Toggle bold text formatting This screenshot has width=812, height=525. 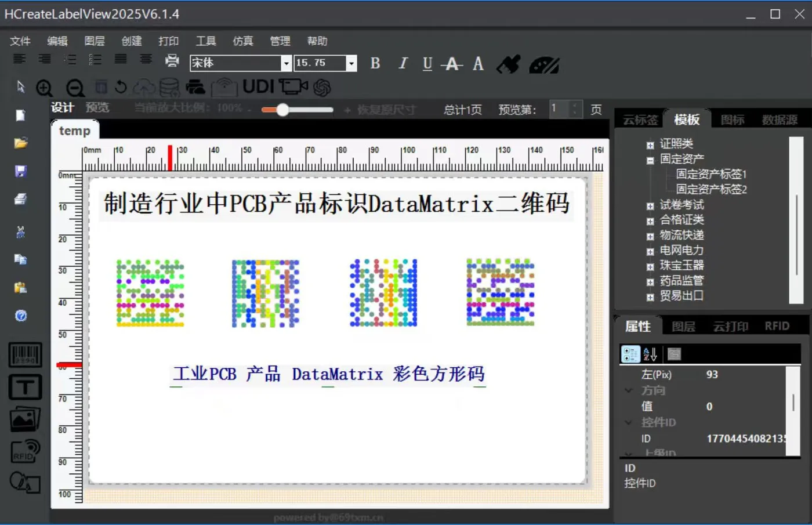375,63
